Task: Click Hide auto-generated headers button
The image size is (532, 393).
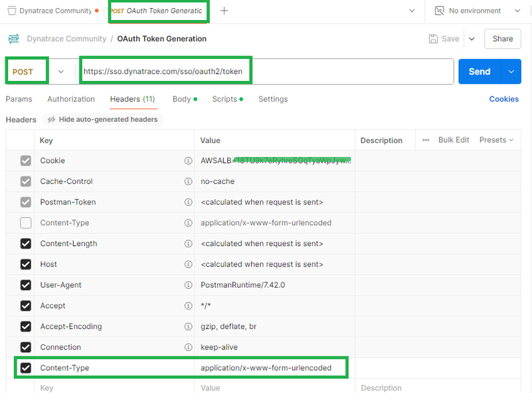Action: (103, 120)
